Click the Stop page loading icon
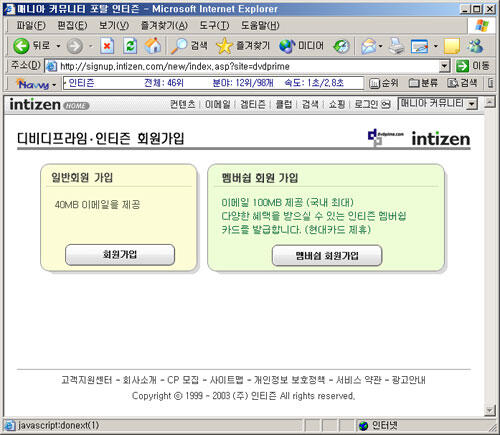 (x=107, y=46)
